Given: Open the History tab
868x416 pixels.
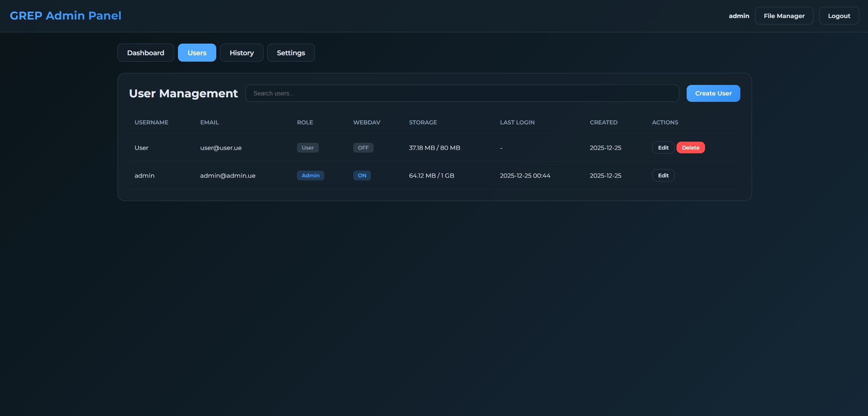Looking at the screenshot, I should [x=241, y=53].
